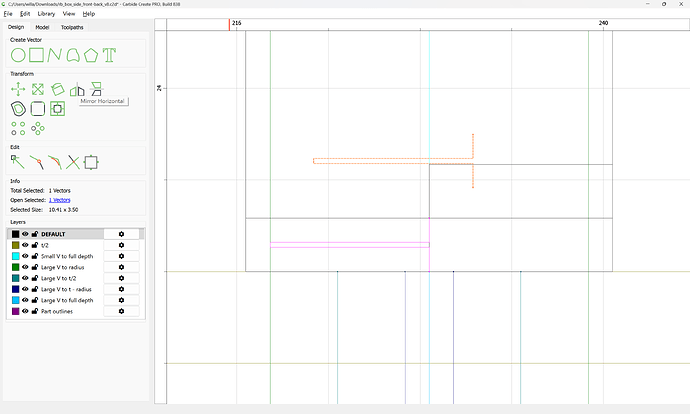The width and height of the screenshot is (690, 414).
Task: Click the Large V to t/2 color swatch
Action: coord(15,278)
